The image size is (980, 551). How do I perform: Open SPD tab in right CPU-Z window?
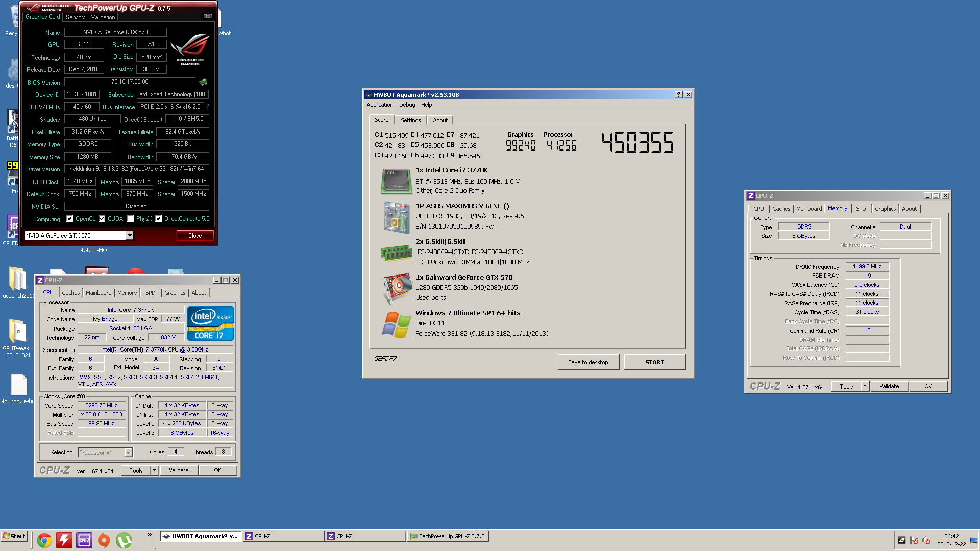click(861, 209)
